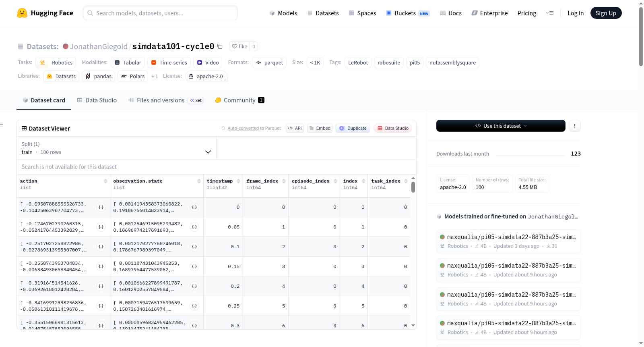Select the nutassemblysquare tag
Screen dimensions: 644x347
pyautogui.click(x=452, y=62)
